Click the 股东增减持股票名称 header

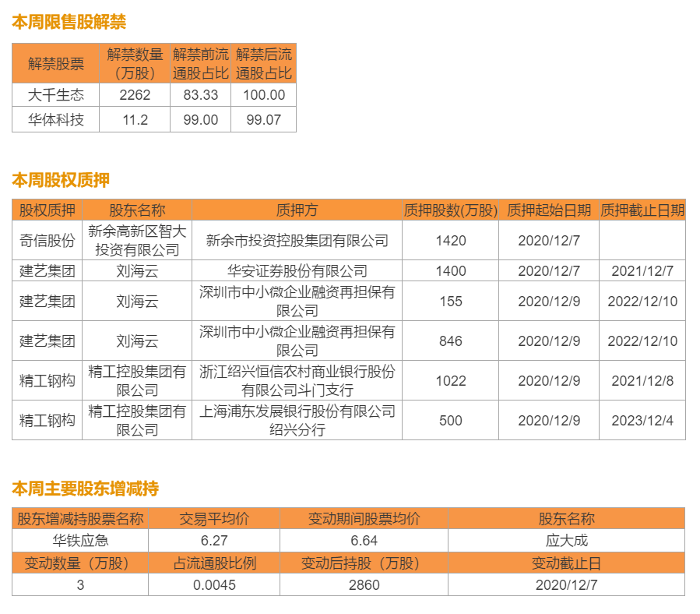(x=80, y=519)
